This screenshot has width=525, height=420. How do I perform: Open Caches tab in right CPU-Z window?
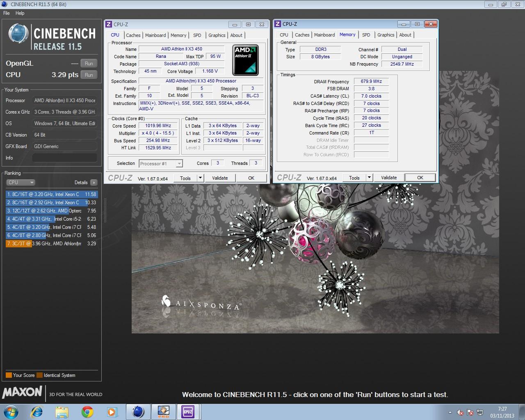302,35
